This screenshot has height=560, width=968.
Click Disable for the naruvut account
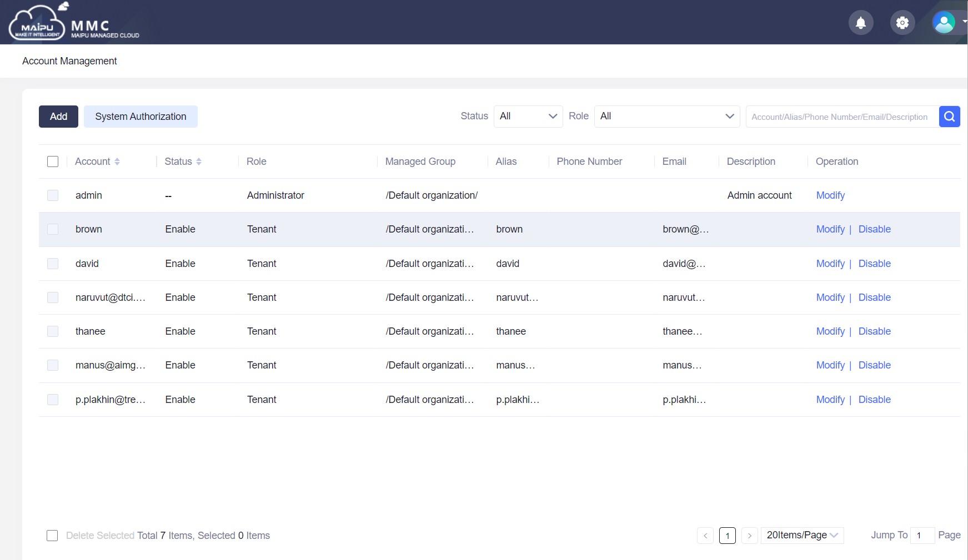[x=875, y=297]
